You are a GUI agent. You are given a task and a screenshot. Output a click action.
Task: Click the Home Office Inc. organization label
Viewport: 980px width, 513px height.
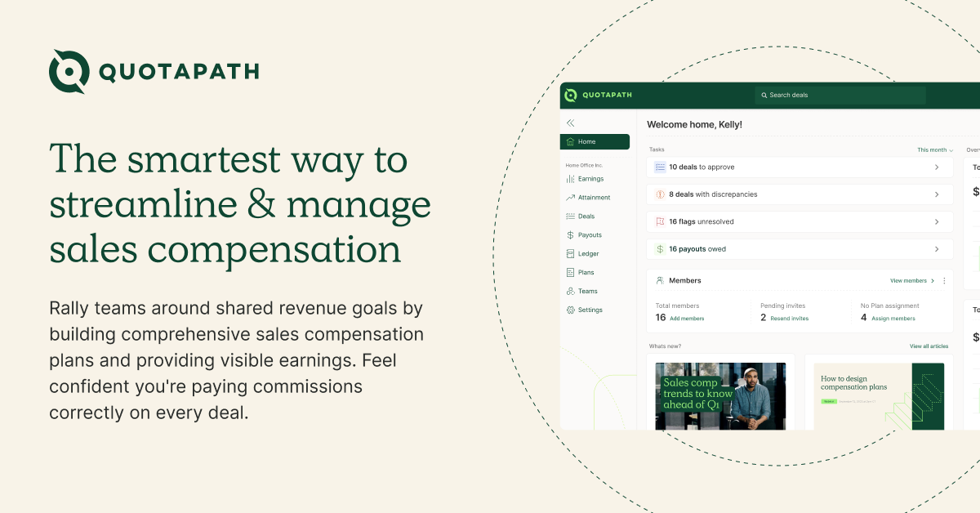click(586, 165)
